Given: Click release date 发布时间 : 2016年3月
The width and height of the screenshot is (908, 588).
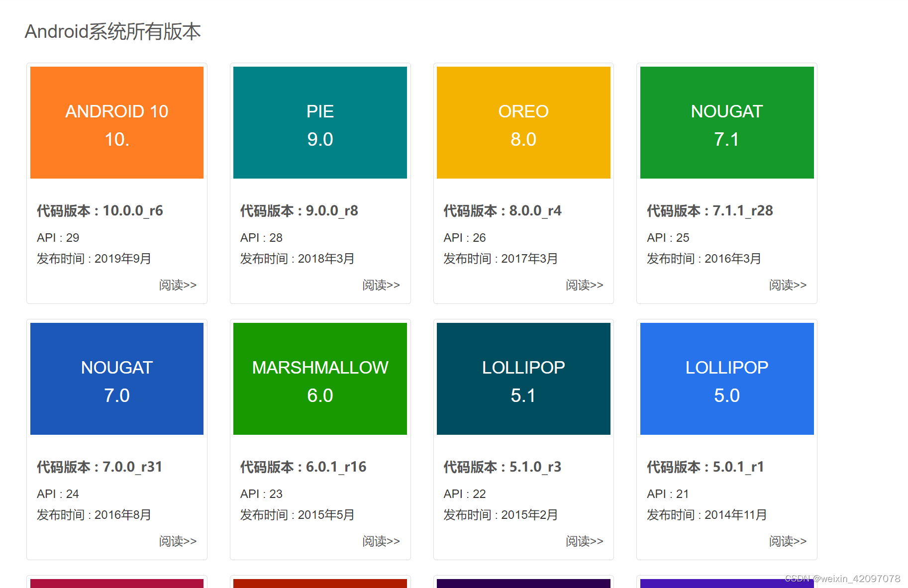Looking at the screenshot, I should tap(704, 259).
